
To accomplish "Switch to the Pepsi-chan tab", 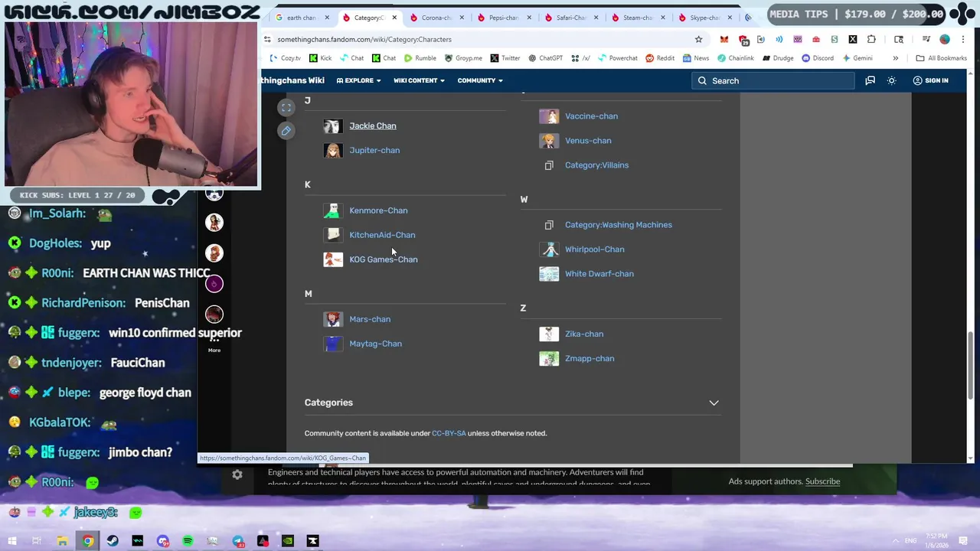I will (x=504, y=18).
